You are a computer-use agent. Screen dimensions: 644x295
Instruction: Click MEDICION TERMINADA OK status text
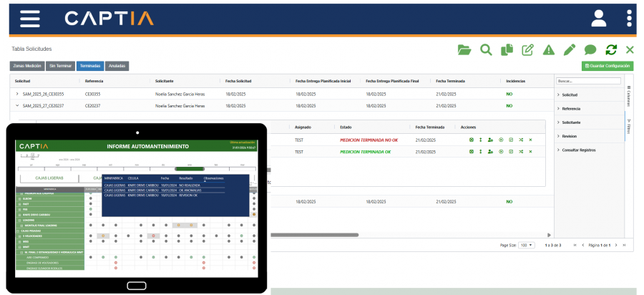pos(365,152)
